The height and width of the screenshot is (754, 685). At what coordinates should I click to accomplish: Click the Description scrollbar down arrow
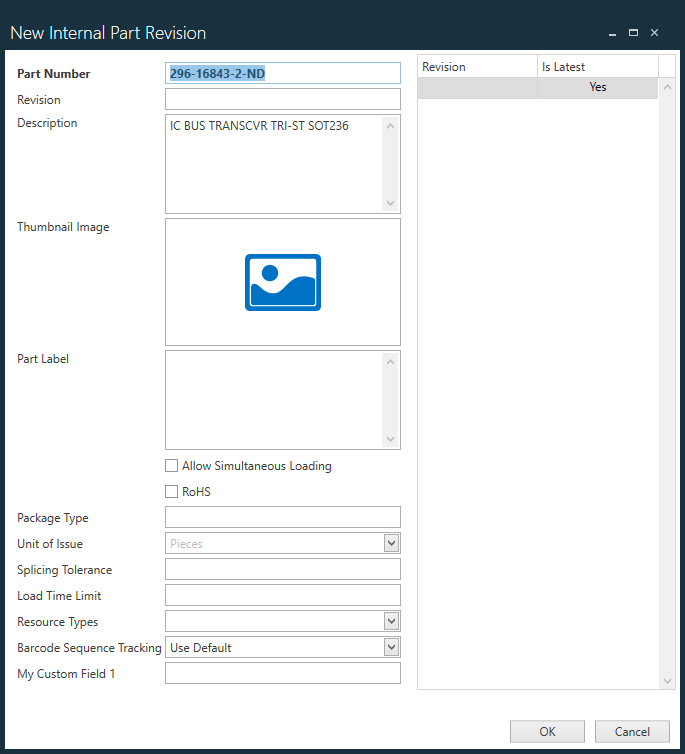point(391,203)
